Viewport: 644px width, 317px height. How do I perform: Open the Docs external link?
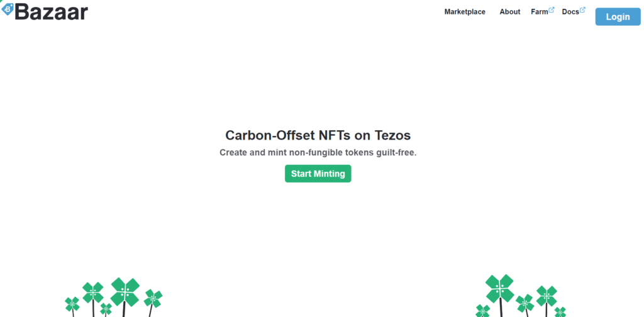(x=570, y=12)
